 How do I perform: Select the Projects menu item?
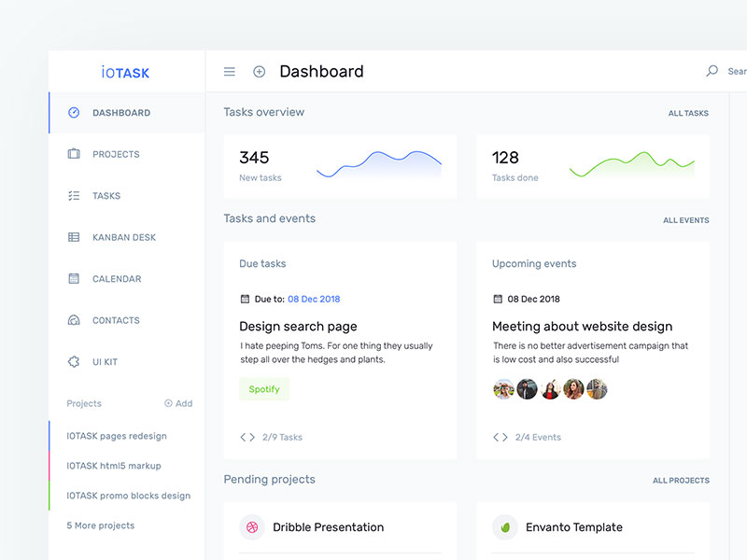click(x=114, y=154)
